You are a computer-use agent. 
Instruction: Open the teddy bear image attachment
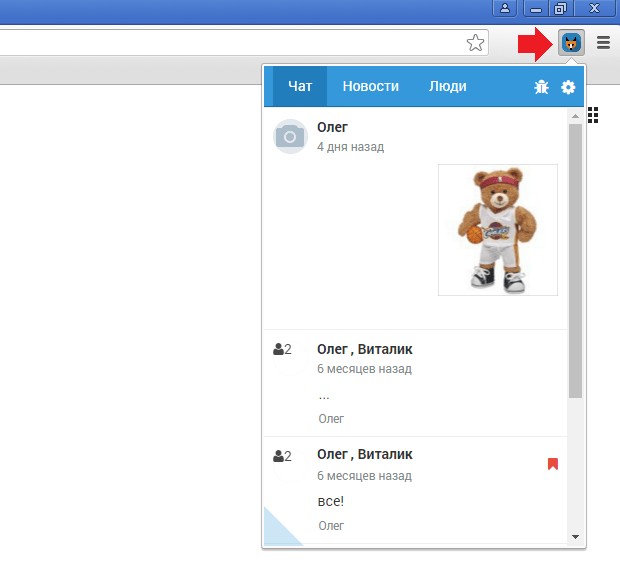point(498,230)
